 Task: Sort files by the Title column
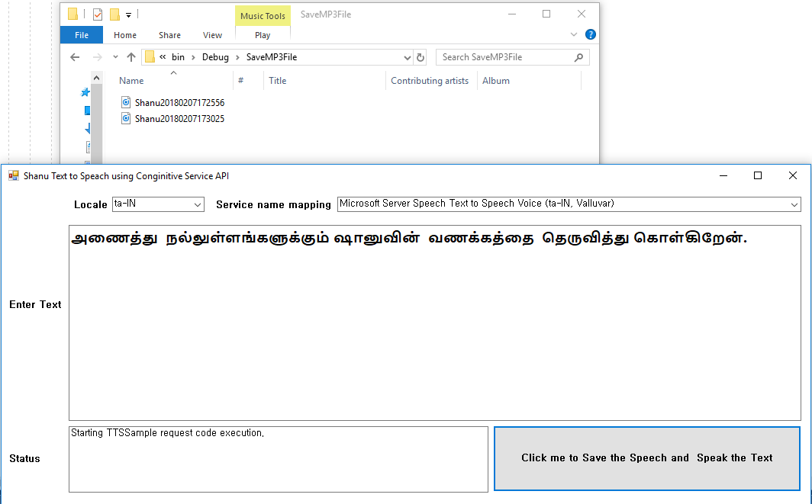pos(277,81)
